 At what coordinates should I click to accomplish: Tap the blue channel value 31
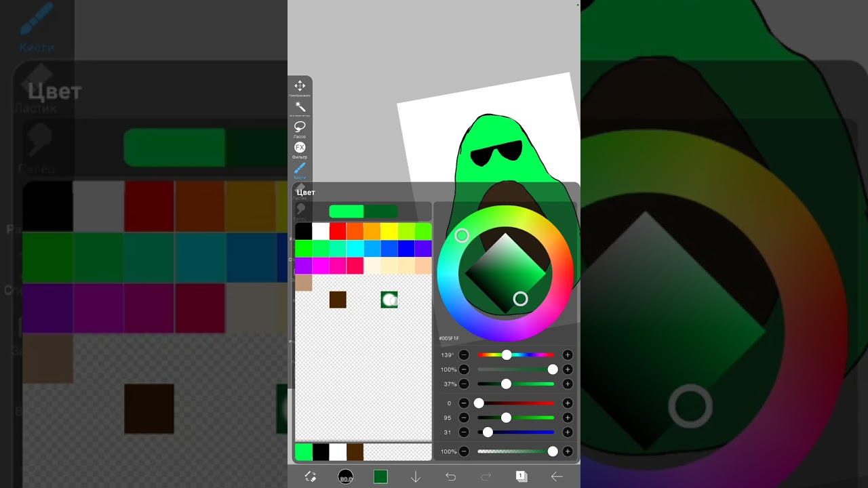448,432
